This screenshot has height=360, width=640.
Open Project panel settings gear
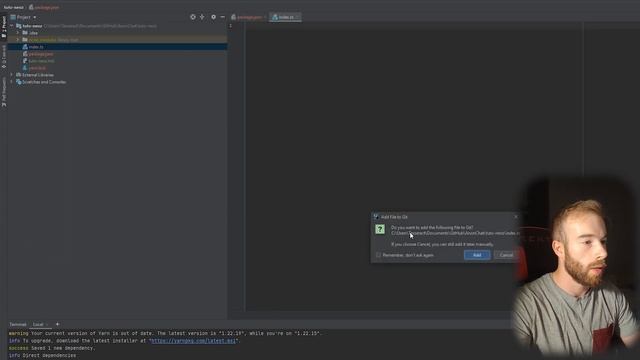(213, 17)
